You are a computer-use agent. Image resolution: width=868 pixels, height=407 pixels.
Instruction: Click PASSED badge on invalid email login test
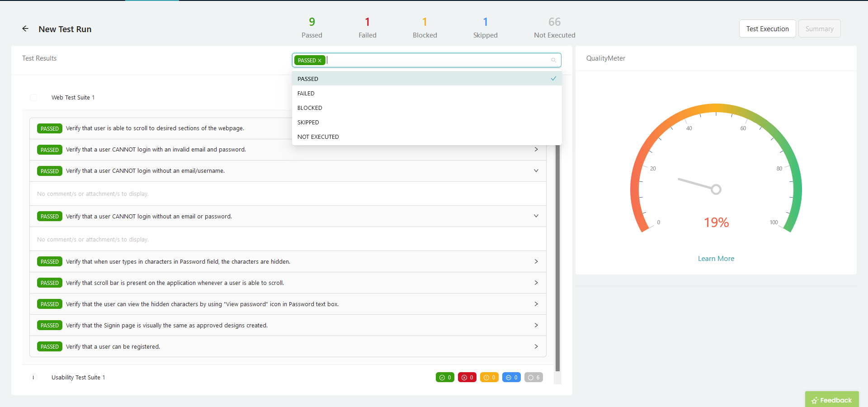(x=50, y=150)
